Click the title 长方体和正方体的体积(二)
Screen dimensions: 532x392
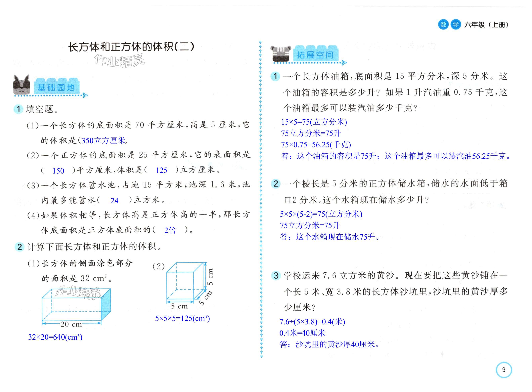click(131, 47)
